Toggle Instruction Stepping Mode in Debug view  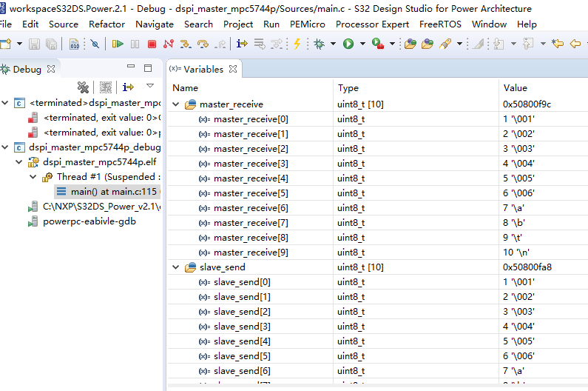click(x=128, y=87)
